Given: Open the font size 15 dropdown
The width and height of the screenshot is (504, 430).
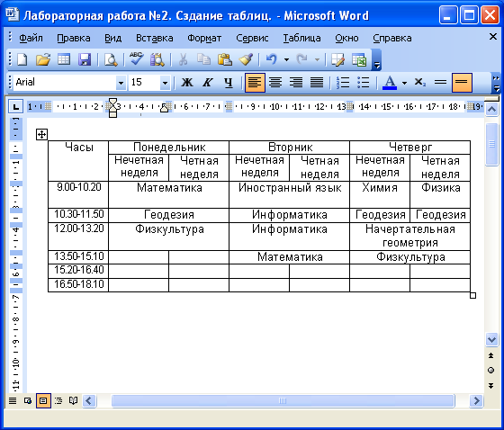Looking at the screenshot, I should click(x=165, y=84).
